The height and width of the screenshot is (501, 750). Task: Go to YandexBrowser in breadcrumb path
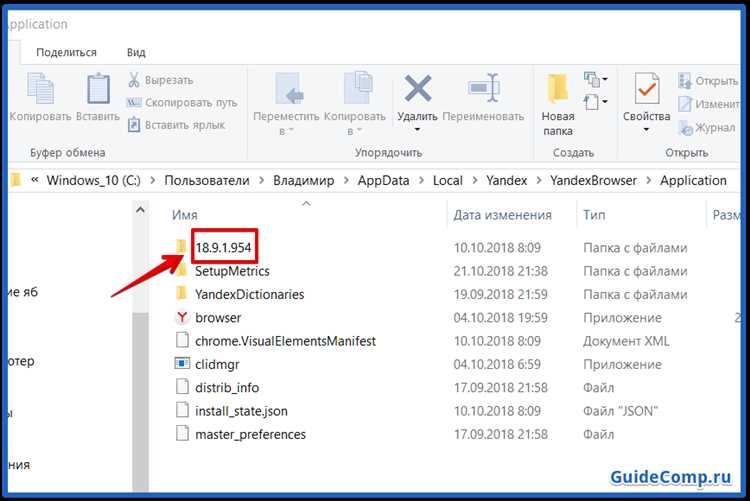point(594,180)
